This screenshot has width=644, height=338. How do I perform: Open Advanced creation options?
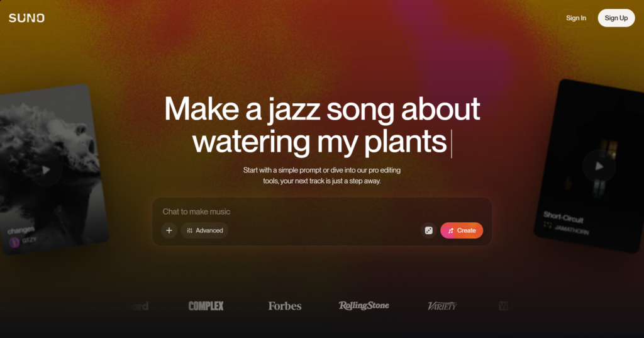tap(204, 230)
